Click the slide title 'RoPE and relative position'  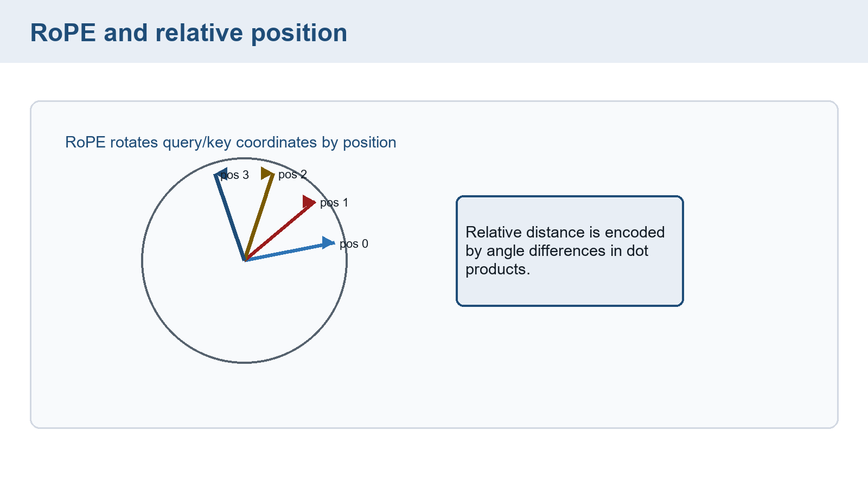point(188,33)
